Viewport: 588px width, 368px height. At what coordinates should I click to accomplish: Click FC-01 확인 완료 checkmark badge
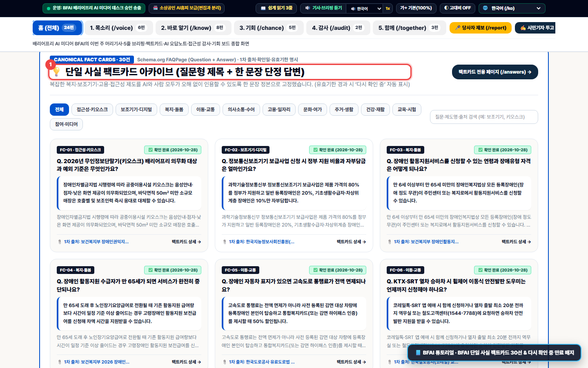pos(173,150)
